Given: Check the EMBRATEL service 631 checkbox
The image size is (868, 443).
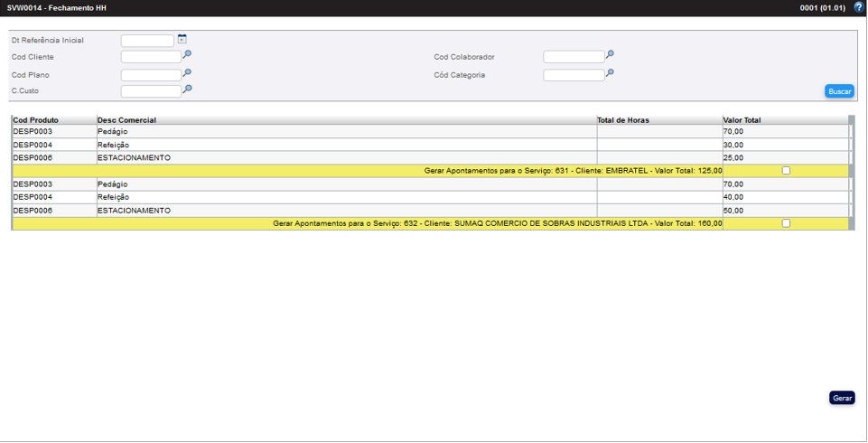Looking at the screenshot, I should pyautogui.click(x=786, y=171).
